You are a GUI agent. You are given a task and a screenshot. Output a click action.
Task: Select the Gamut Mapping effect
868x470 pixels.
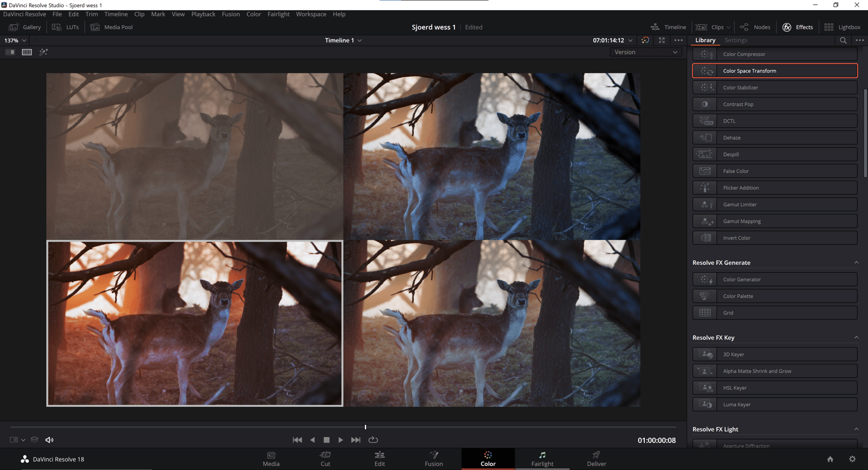775,221
